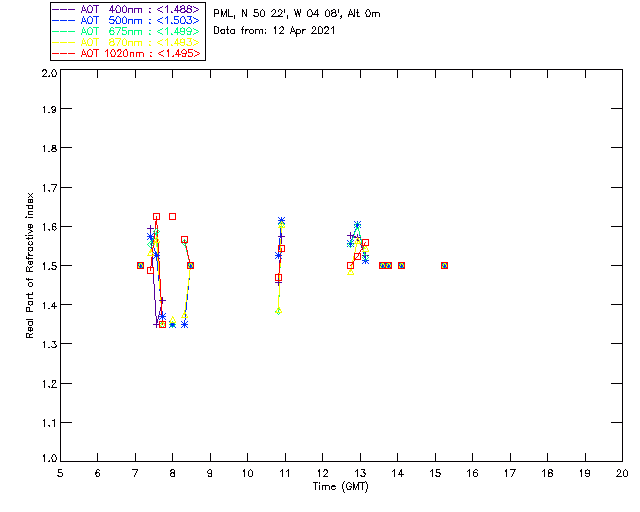Click the x-axis tick label 18
The width and height of the screenshot is (640, 512).
click(x=548, y=473)
